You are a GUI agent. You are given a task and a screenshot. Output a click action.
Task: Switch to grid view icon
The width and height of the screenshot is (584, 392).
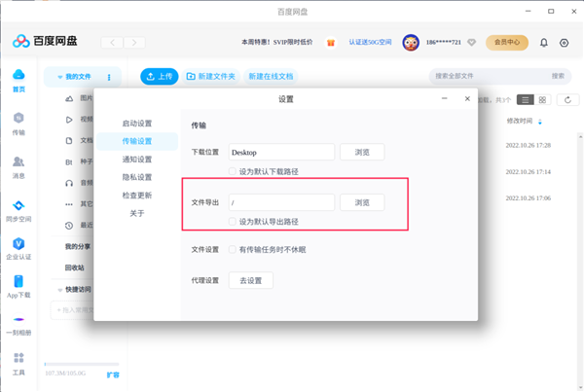(x=543, y=99)
